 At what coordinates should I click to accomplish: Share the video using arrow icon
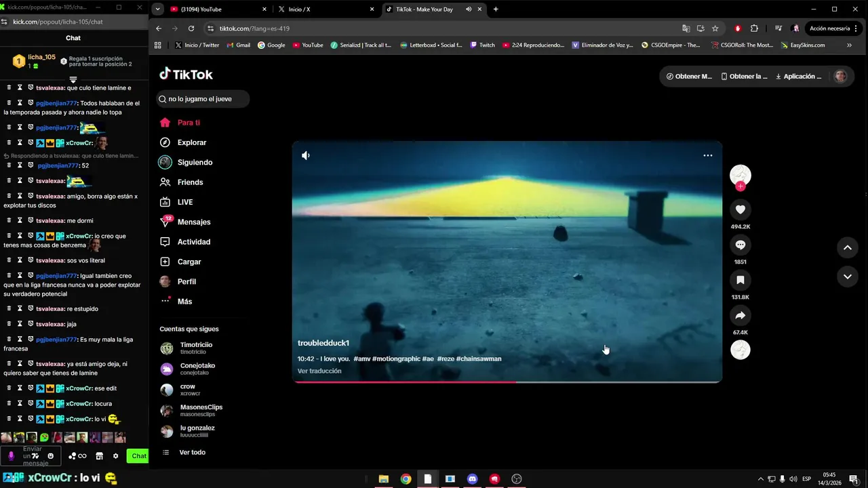(x=740, y=315)
